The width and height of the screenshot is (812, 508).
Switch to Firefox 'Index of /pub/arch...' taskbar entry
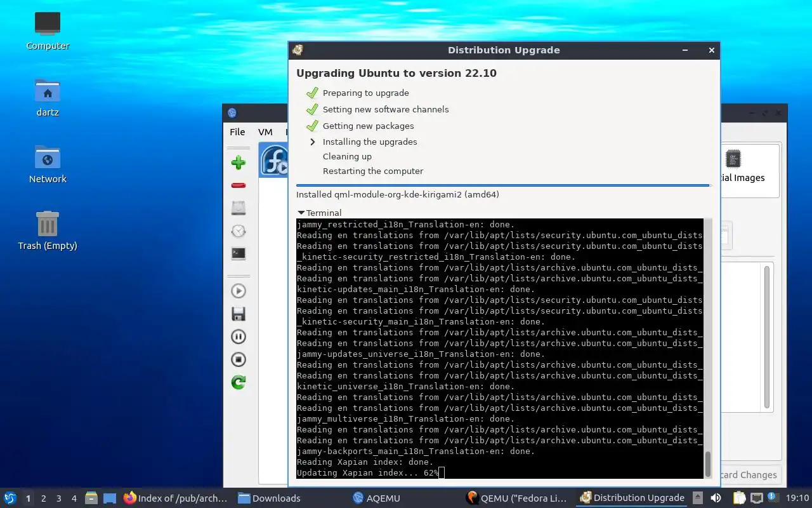(176, 498)
